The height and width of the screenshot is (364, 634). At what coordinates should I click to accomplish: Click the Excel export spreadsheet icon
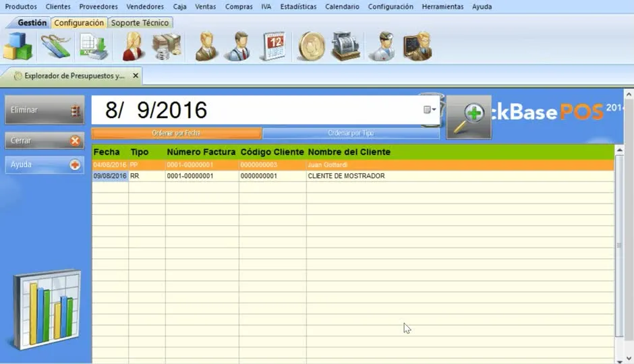93,46
